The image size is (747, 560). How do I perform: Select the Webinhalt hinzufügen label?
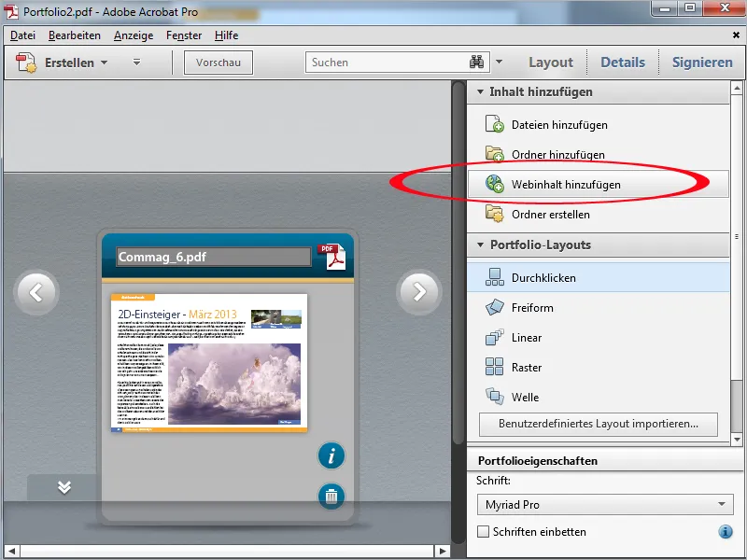566,184
